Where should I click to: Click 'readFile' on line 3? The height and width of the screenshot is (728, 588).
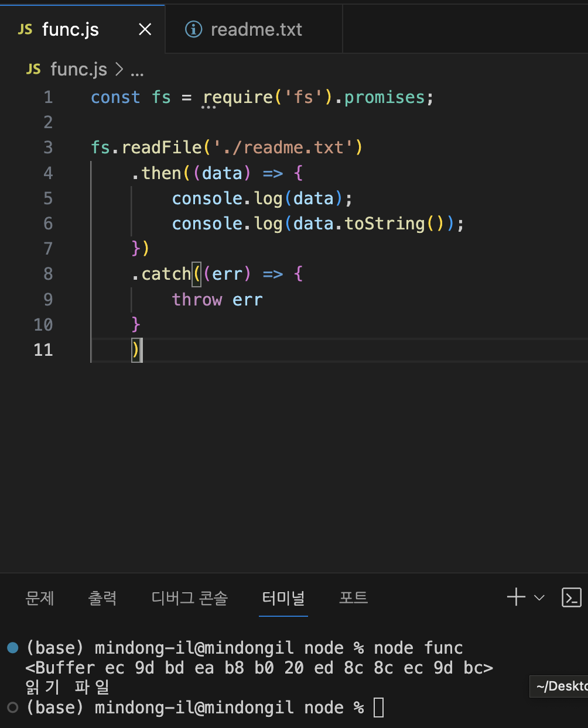(x=162, y=147)
